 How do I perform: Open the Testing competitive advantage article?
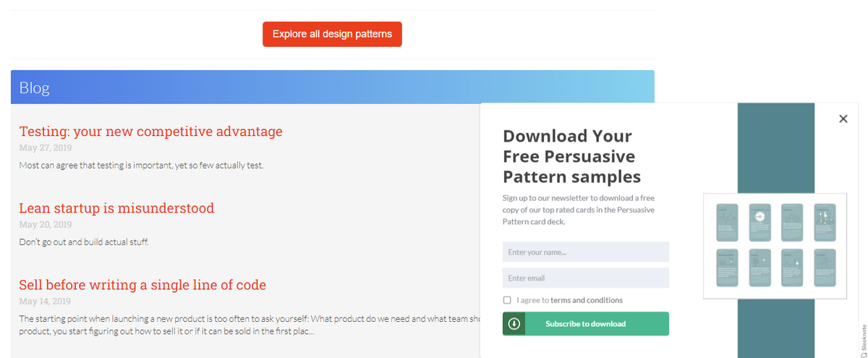150,132
